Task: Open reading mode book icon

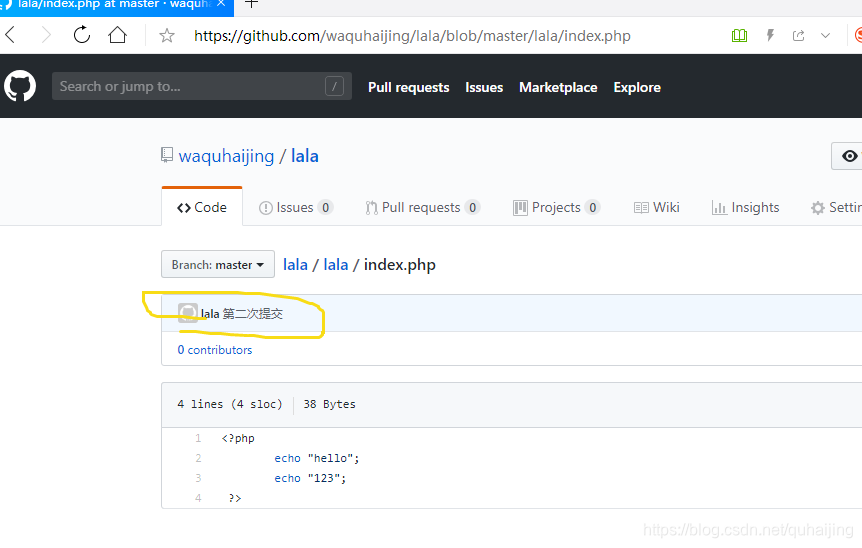Action: pos(739,36)
